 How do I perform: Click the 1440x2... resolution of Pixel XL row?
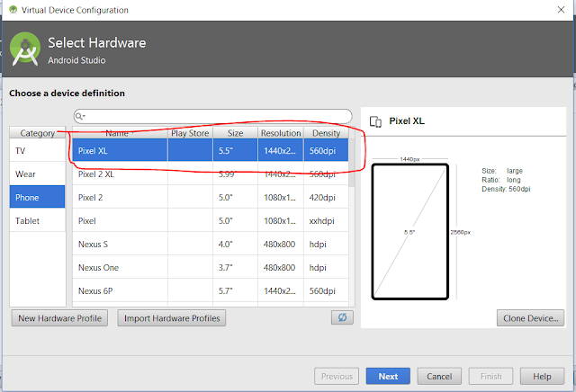[x=280, y=150]
